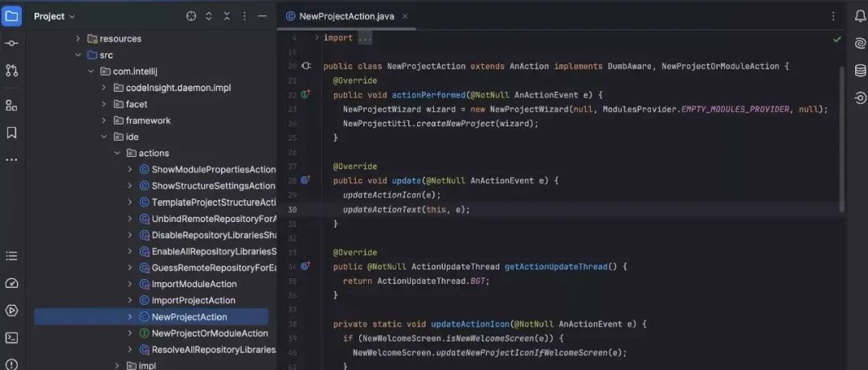Open Notifications bell icon
This screenshot has width=868, height=370.
click(860, 16)
